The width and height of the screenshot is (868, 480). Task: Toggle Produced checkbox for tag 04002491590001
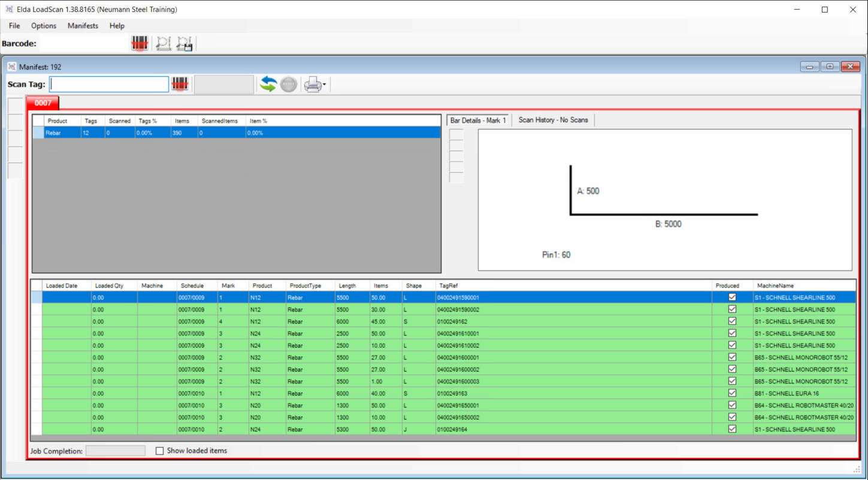(x=732, y=297)
